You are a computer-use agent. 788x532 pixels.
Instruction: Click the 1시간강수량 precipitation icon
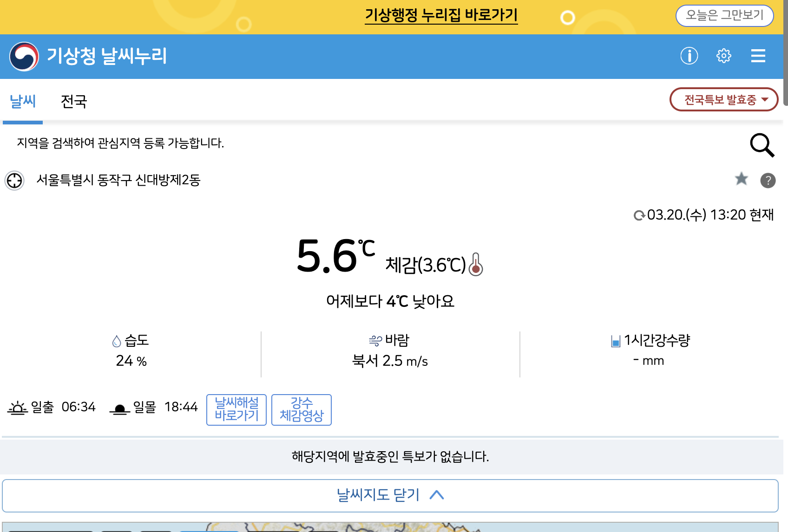click(617, 340)
